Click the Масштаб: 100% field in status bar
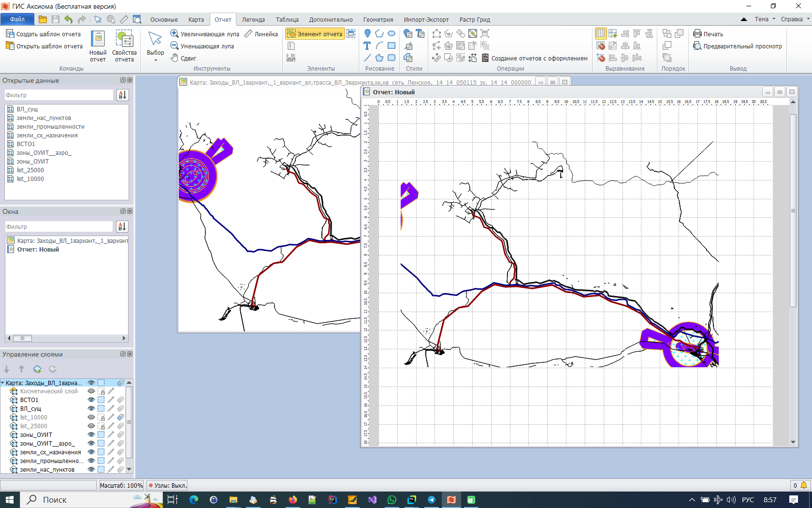This screenshot has height=508, width=812. pyautogui.click(x=121, y=485)
